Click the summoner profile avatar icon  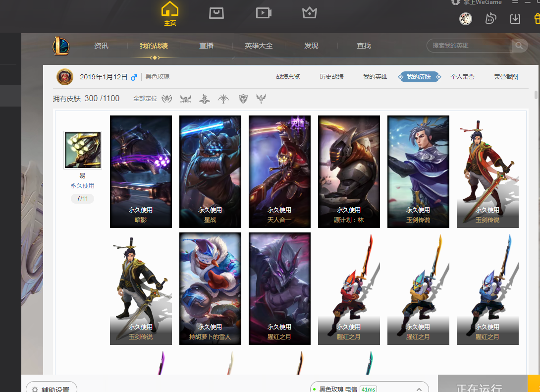65,76
